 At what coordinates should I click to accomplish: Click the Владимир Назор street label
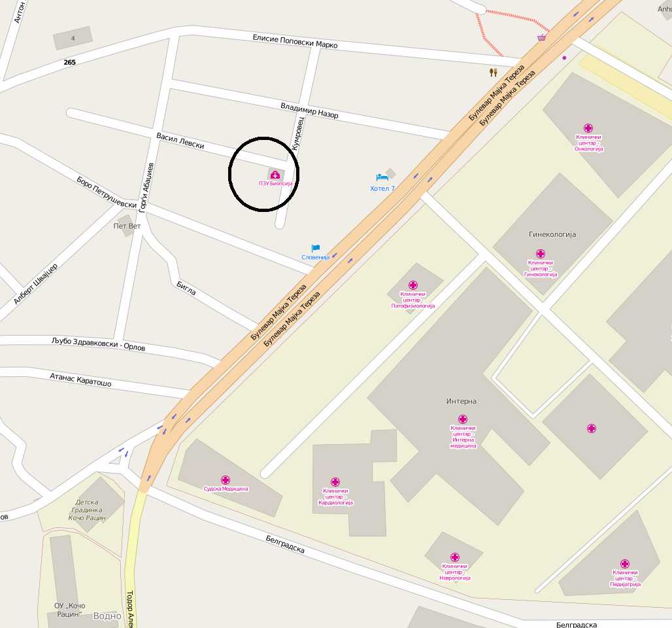tap(309, 111)
